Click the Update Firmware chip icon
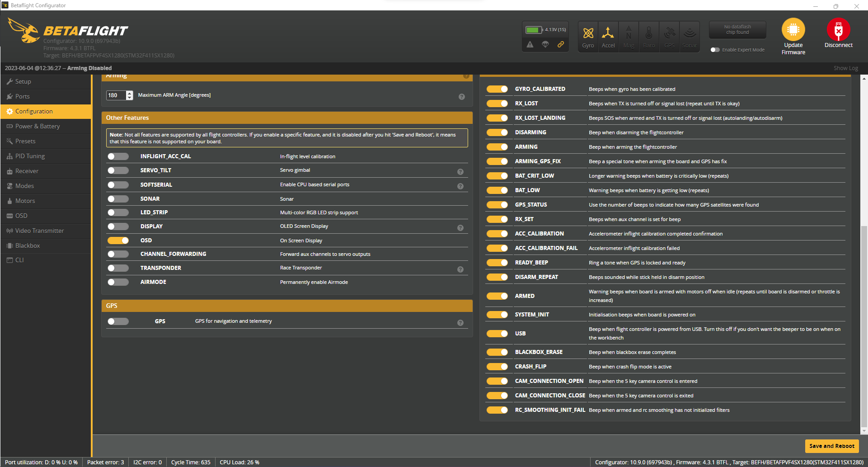The image size is (868, 467). [793, 30]
